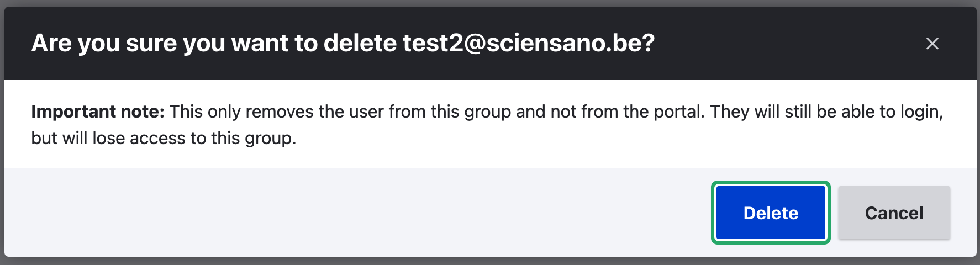The image size is (980, 265).
Task: Tap the close icon at the top right of the dialog
Action: coord(932,44)
